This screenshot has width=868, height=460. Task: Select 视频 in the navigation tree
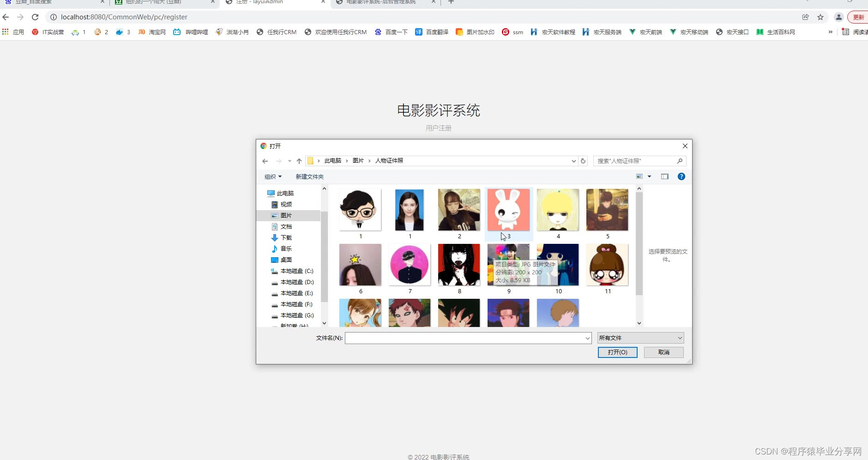pyautogui.click(x=282, y=205)
